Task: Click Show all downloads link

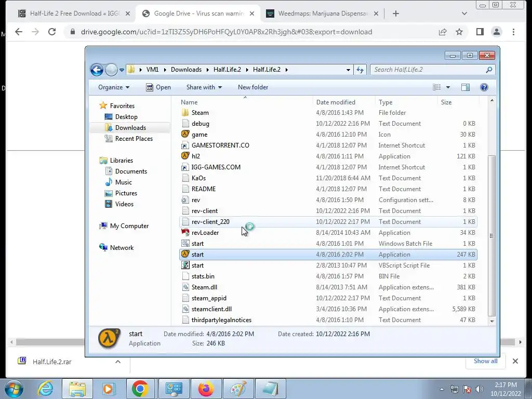Action: coord(486,361)
